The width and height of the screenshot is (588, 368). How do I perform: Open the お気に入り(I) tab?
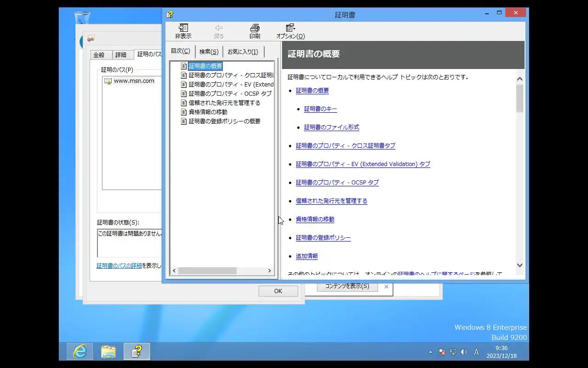click(x=243, y=52)
